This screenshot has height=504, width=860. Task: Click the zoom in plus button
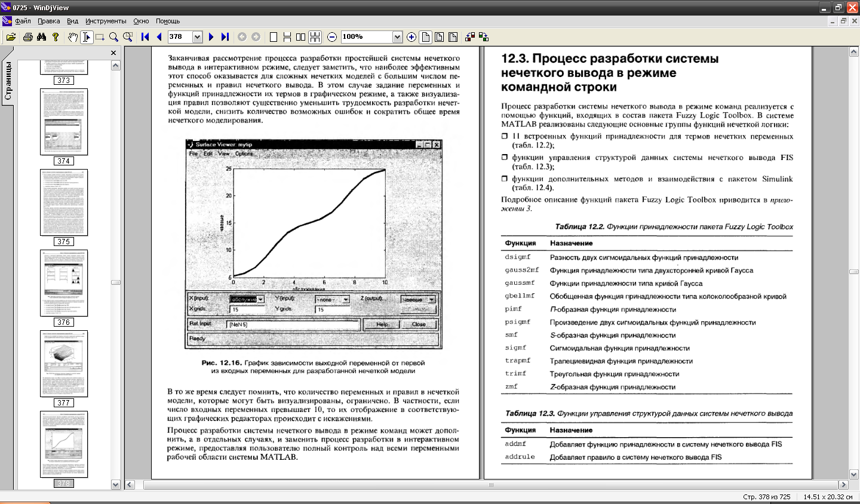pyautogui.click(x=411, y=37)
